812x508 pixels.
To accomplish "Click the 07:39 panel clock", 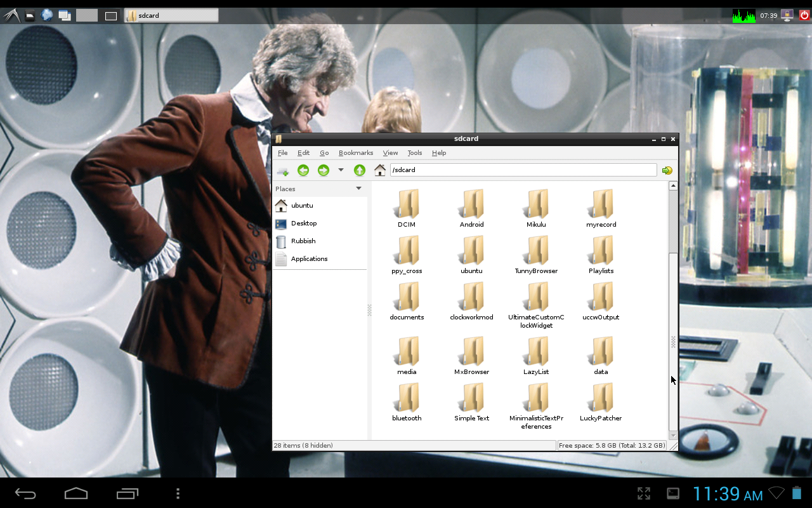I will click(x=769, y=15).
